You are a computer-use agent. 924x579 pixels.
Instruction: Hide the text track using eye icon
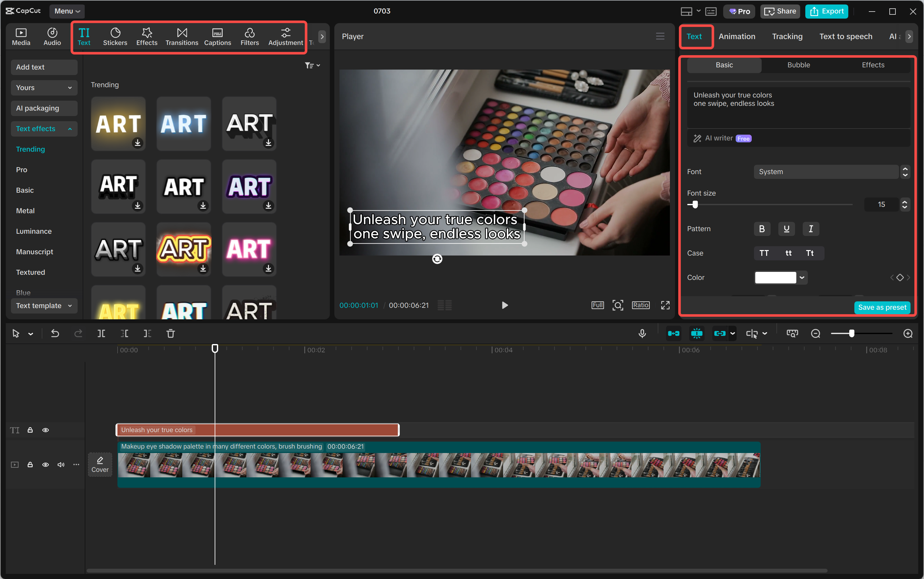click(46, 430)
